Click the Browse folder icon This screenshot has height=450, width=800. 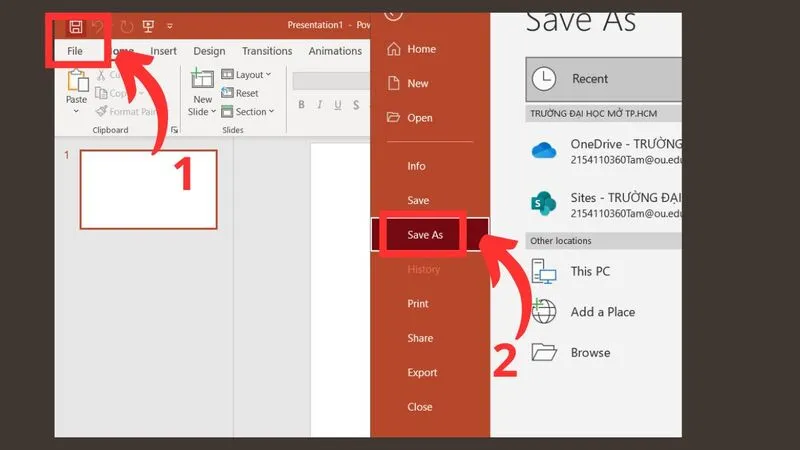coord(544,352)
